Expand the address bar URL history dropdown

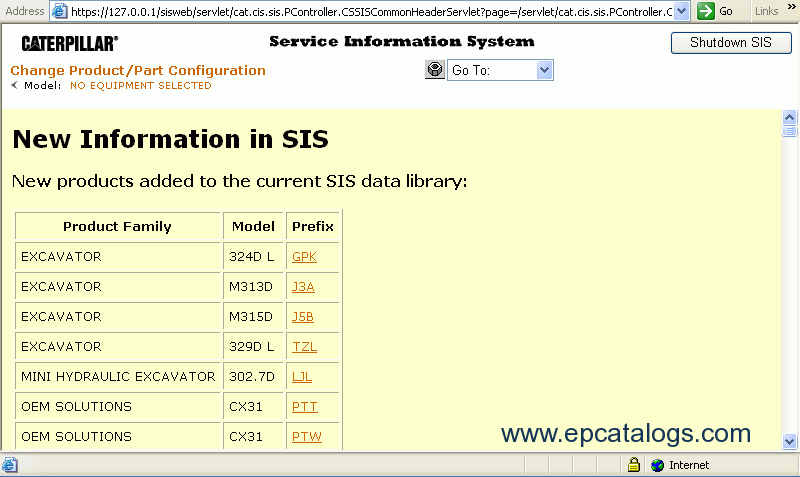[x=681, y=11]
